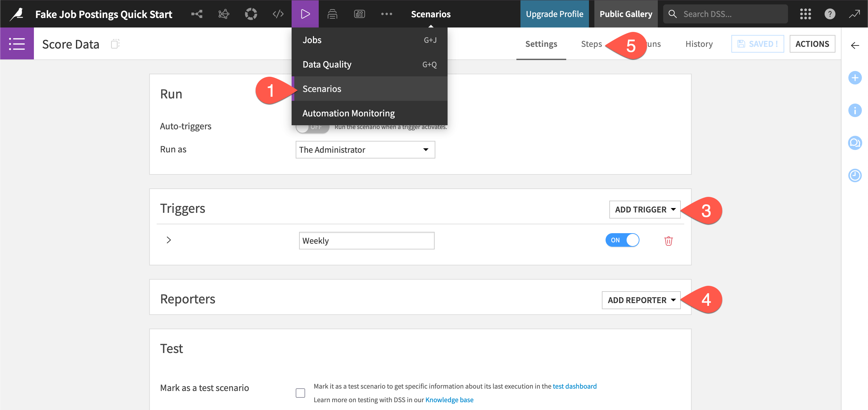Open the Flow icon in top navigation
Viewport: 868px width, 410px height.
pyautogui.click(x=197, y=14)
